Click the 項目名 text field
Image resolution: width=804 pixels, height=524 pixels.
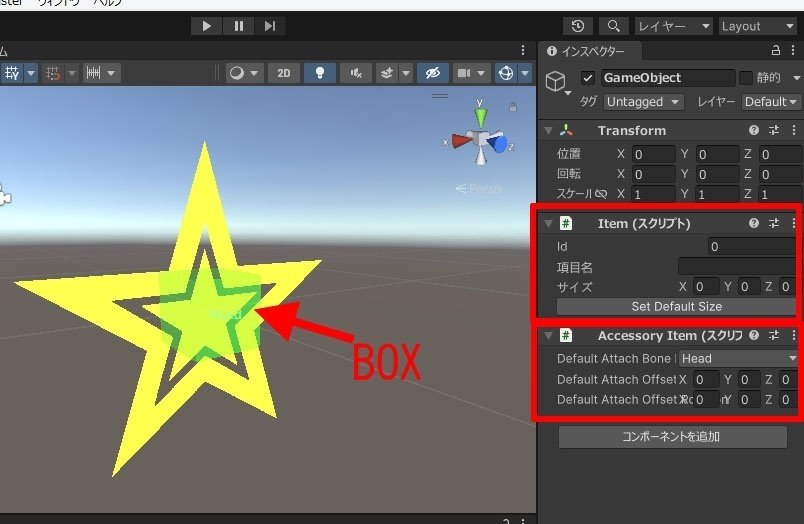[737, 267]
